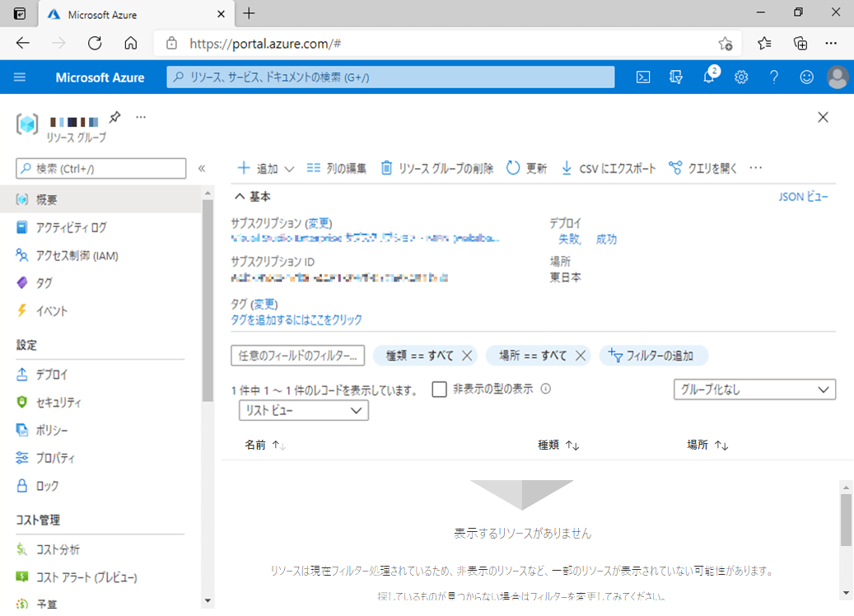854x616 pixels.
Task: Reload the page in the browser
Action: point(95,43)
